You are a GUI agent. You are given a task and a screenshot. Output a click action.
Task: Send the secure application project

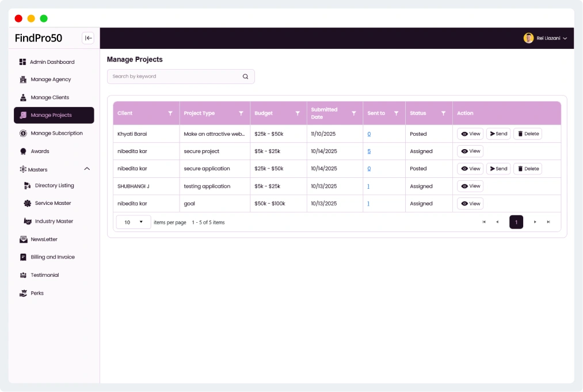click(498, 169)
